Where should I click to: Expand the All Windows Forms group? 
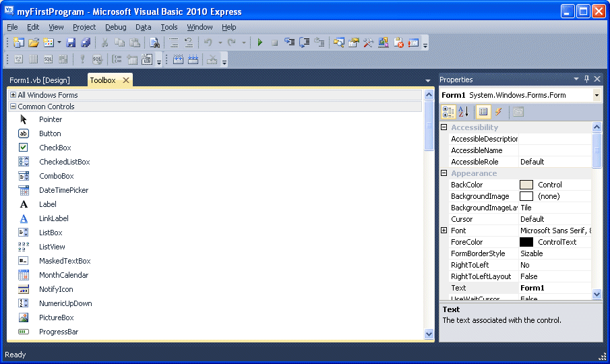click(13, 95)
